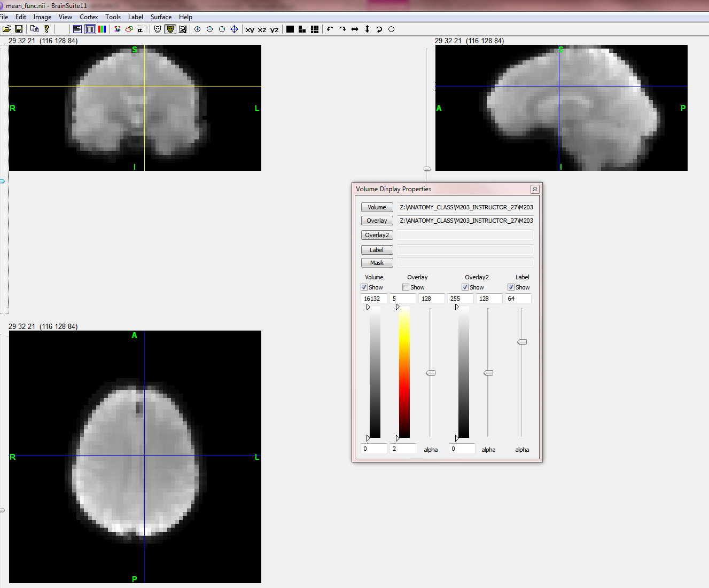This screenshot has width=709, height=588.
Task: Click the zoom in plus icon
Action: click(x=198, y=29)
